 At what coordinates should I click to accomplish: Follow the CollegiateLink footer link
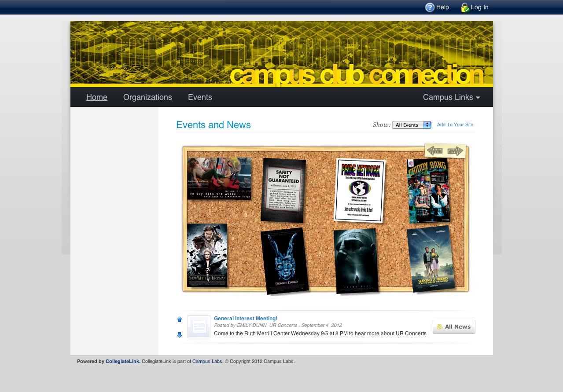123,362
